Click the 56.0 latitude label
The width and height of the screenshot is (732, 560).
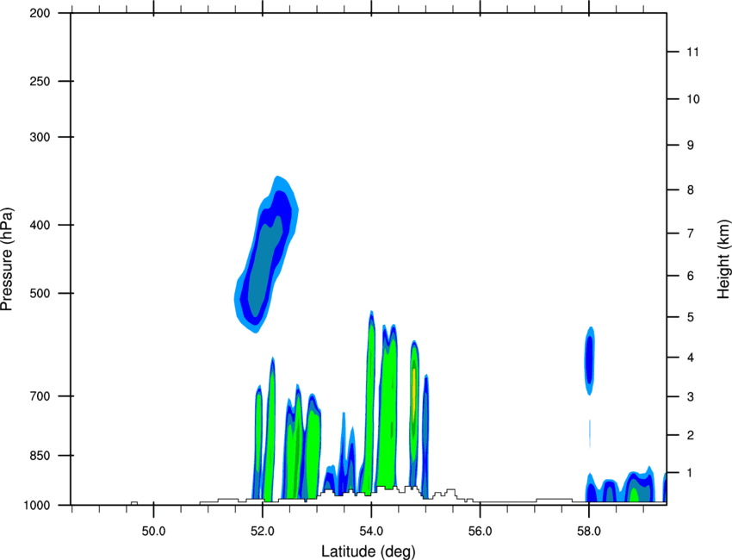pos(481,532)
